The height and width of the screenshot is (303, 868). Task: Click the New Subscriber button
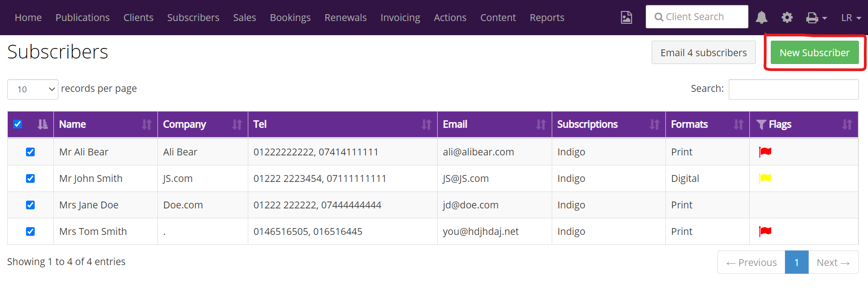tap(814, 53)
